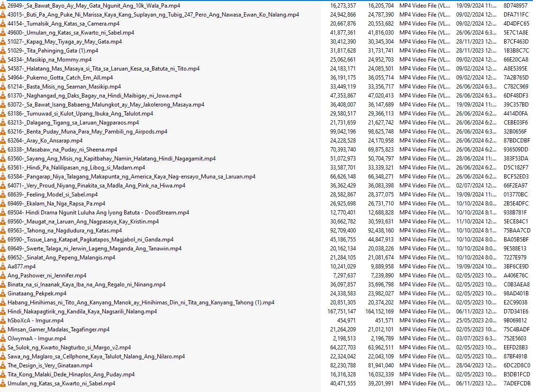The image size is (533, 392).
Task: Select file name 63072-_Sa_Bawat_Isang_Babaeng_Malungkot...mp4
Action: coord(106,105)
